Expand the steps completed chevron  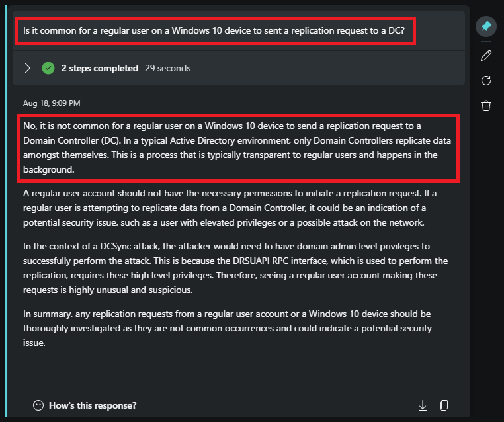coord(27,68)
